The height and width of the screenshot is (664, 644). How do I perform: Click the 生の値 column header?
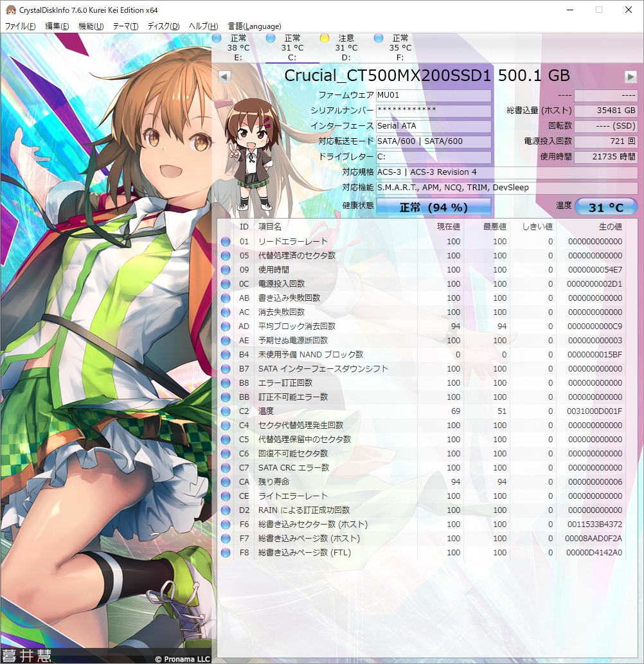[609, 227]
